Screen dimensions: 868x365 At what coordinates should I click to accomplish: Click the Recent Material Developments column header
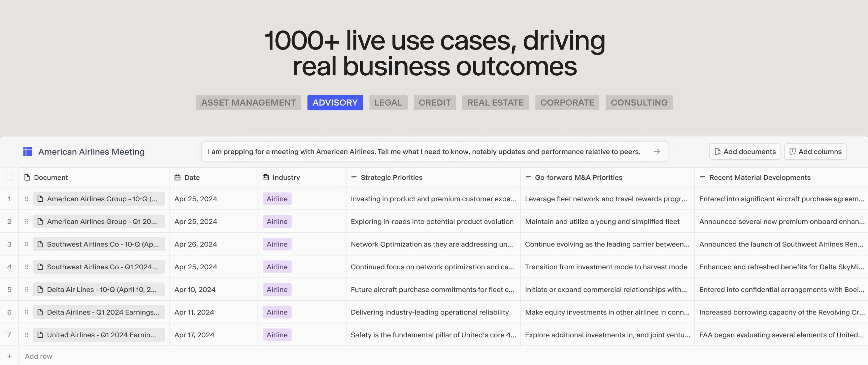(782, 177)
